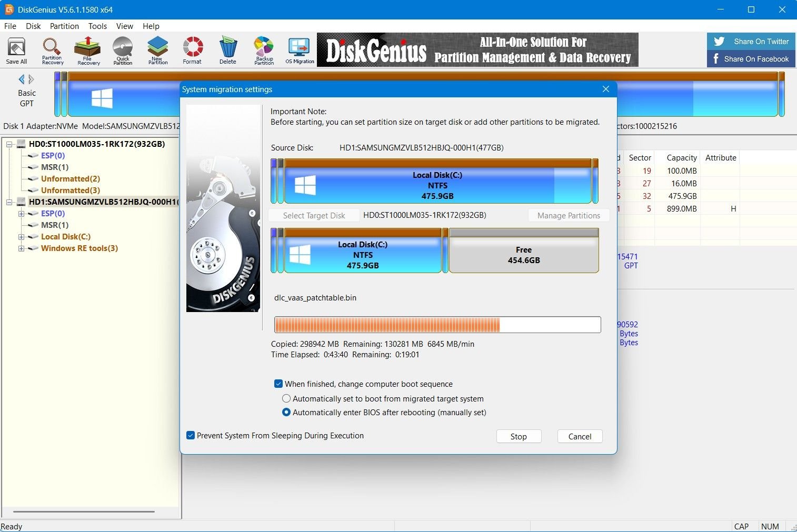797x532 pixels.
Task: Choose automatically boot from migrated target system
Action: tap(286, 398)
